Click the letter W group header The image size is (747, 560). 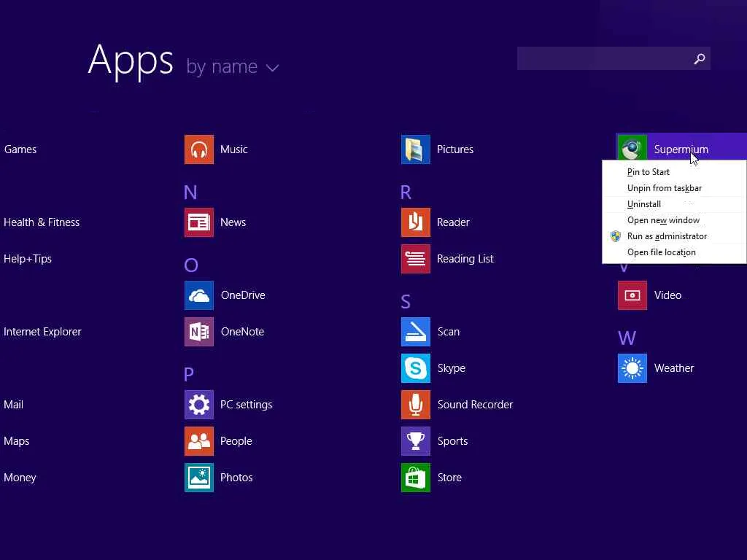coord(627,338)
